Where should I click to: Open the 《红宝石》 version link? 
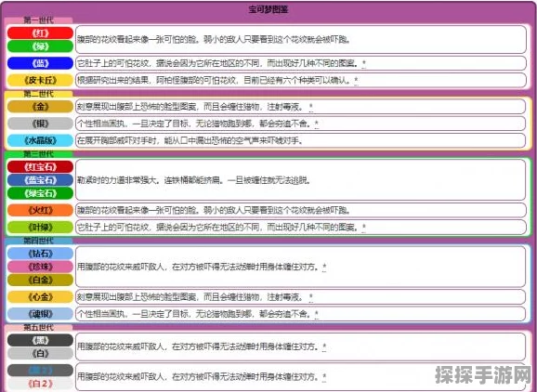40,167
